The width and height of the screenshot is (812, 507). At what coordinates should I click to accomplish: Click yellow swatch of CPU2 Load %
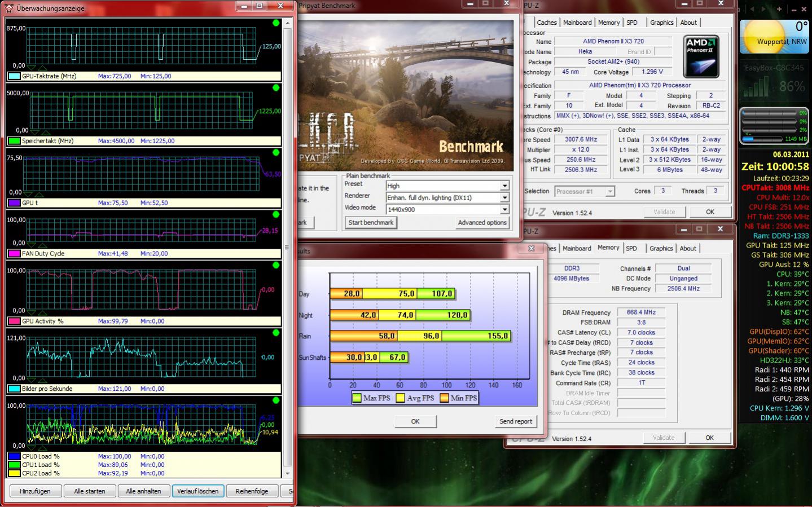pos(14,473)
